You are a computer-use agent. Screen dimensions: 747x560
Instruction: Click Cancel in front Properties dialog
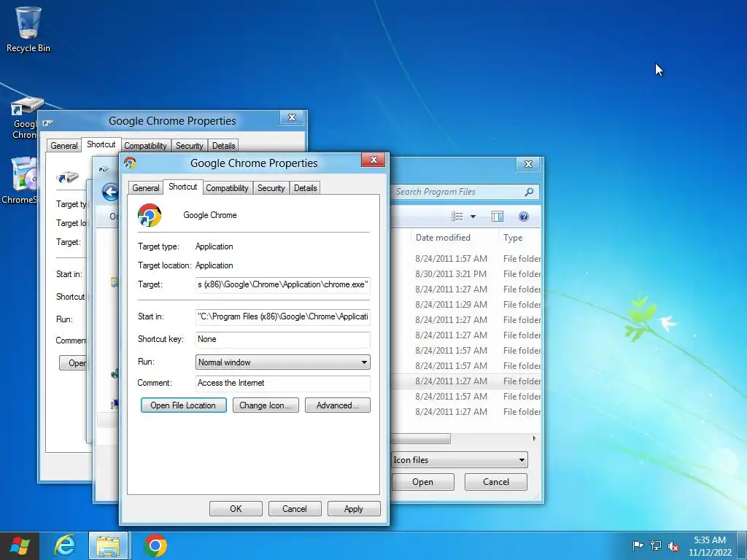(295, 508)
